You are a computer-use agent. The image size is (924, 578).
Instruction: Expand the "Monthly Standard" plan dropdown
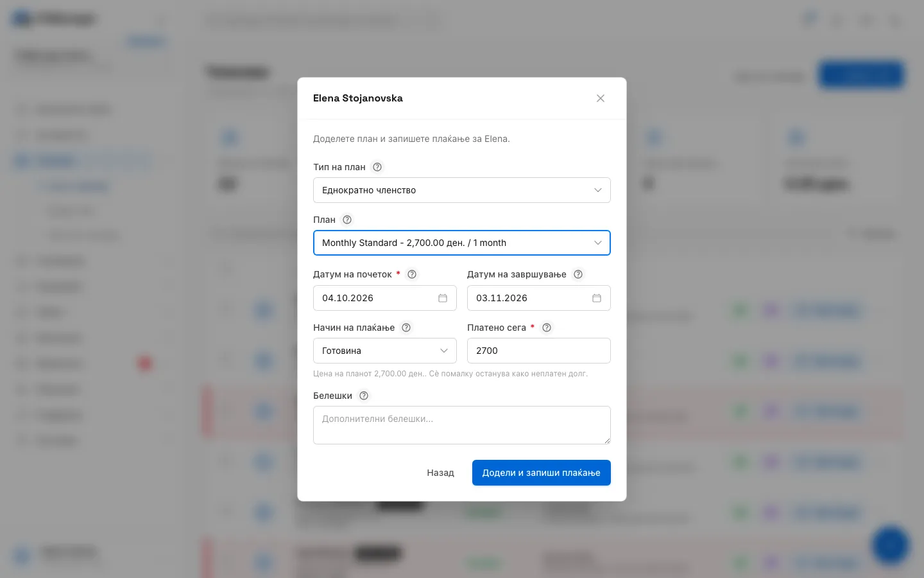point(462,243)
